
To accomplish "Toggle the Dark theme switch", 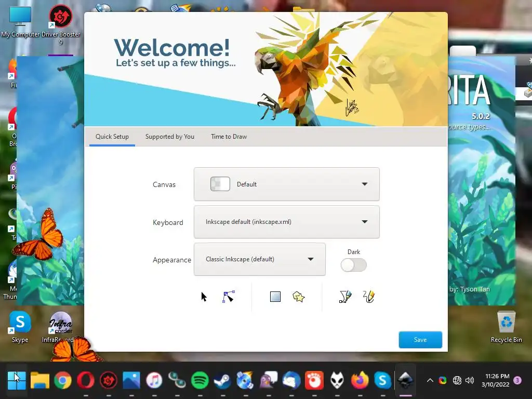I will (x=353, y=265).
